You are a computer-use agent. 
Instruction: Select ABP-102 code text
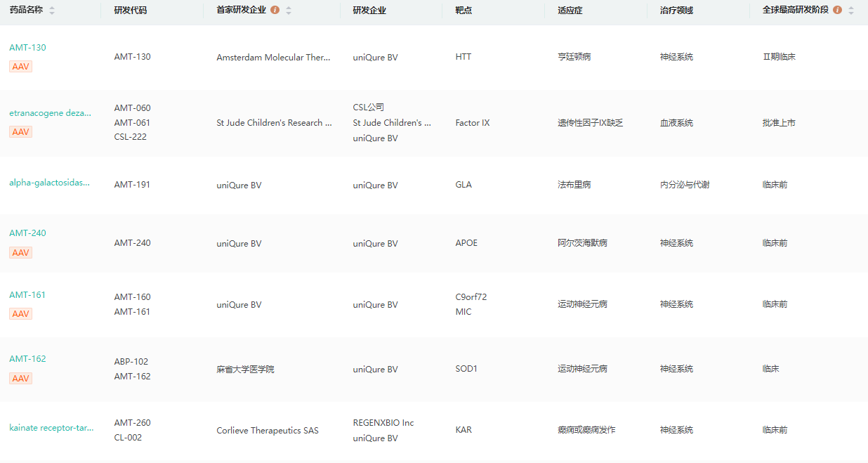click(x=131, y=362)
